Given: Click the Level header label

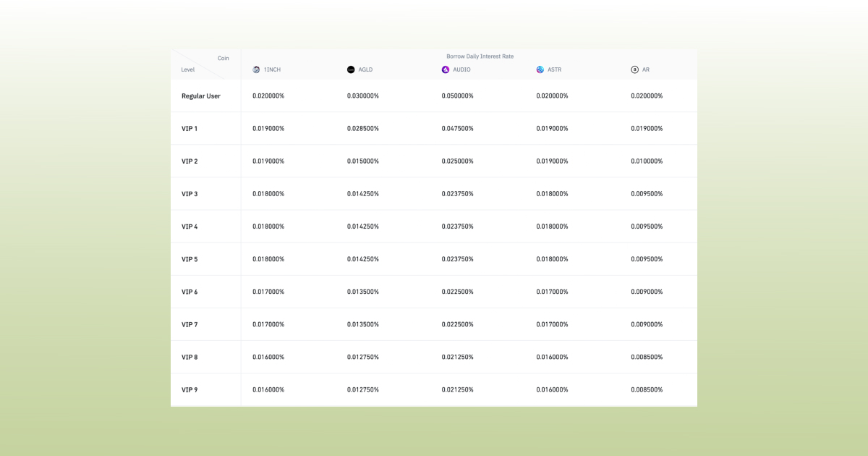Looking at the screenshot, I should pyautogui.click(x=188, y=69).
